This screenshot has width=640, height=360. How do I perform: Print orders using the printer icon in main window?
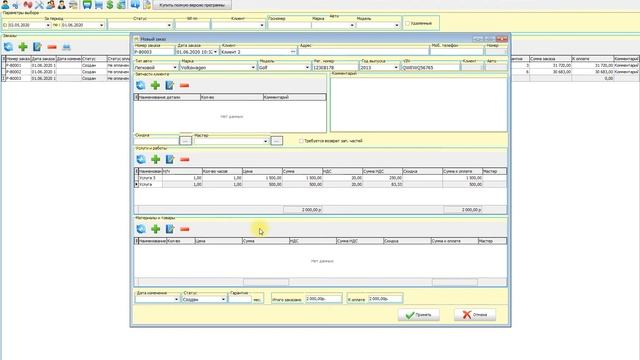click(x=67, y=47)
